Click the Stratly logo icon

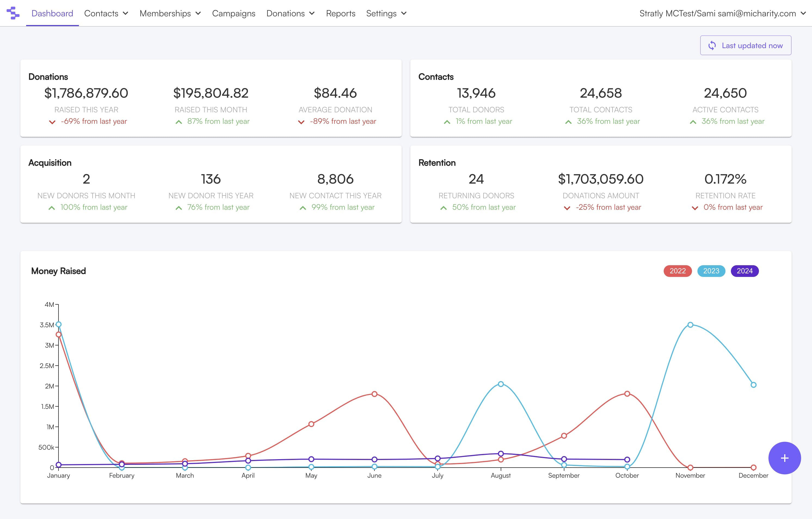(13, 13)
